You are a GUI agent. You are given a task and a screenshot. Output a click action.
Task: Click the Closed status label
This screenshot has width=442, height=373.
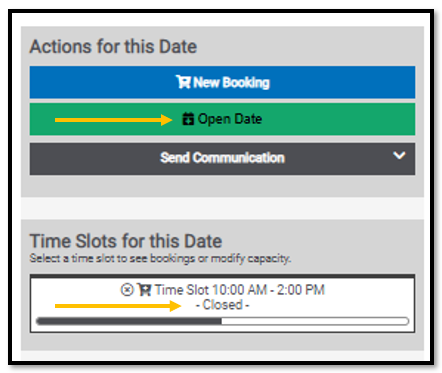222,305
